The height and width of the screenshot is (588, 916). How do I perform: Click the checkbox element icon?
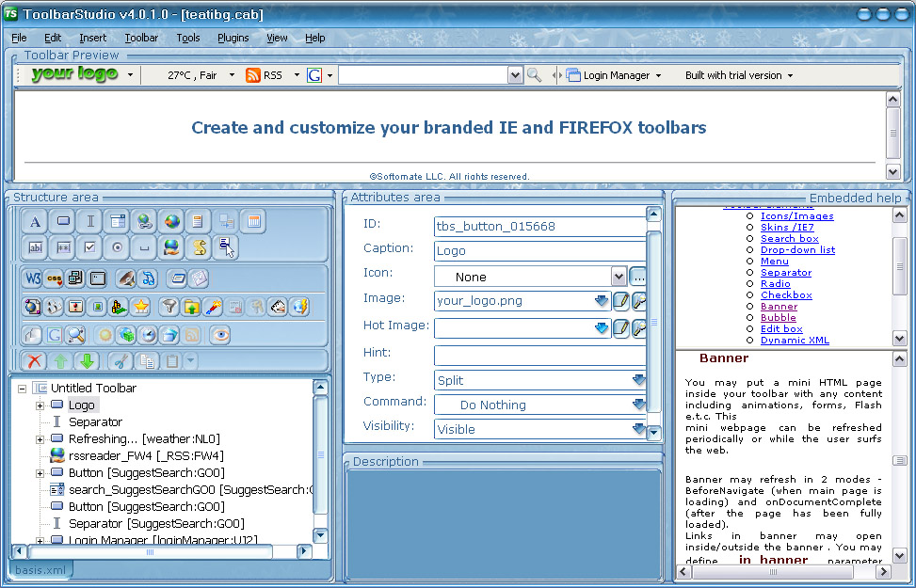[x=89, y=247]
